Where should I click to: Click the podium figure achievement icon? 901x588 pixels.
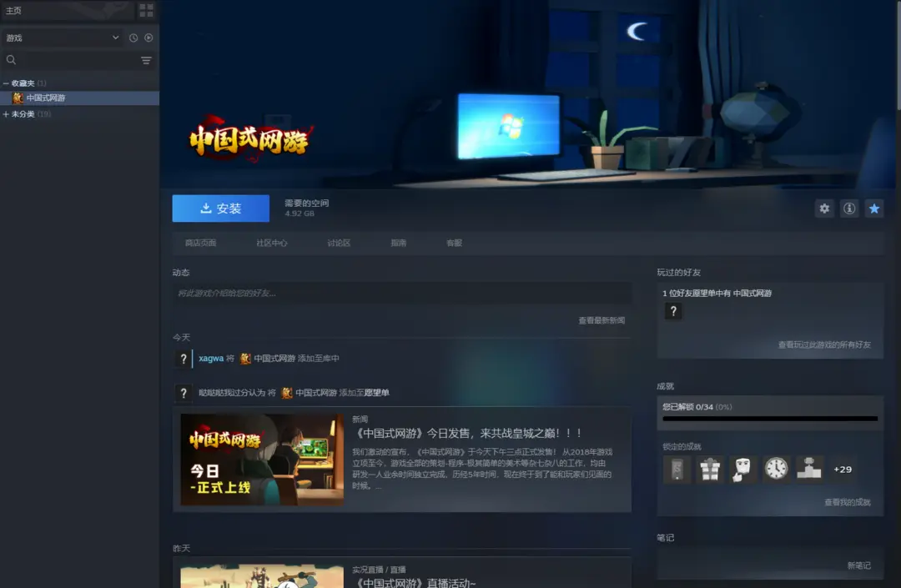(x=809, y=469)
